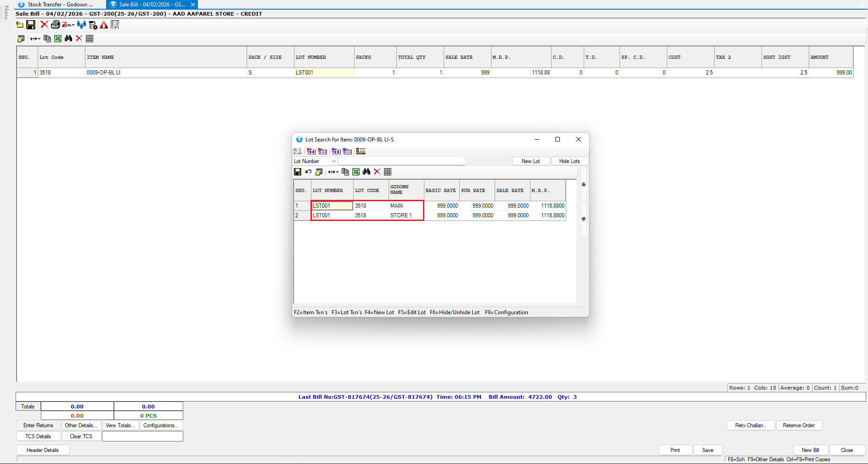Click the red warning triangle icon in toolbar

point(104,25)
